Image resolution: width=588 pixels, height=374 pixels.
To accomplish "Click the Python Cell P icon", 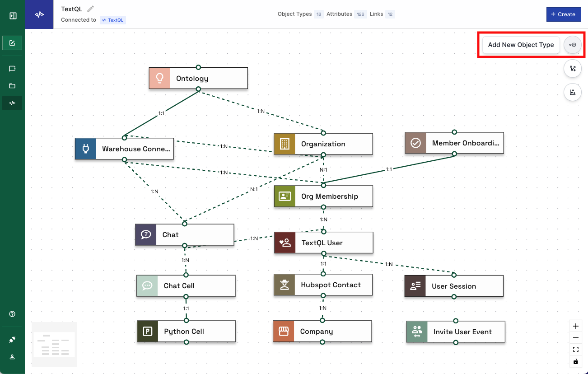I will click(x=148, y=332).
